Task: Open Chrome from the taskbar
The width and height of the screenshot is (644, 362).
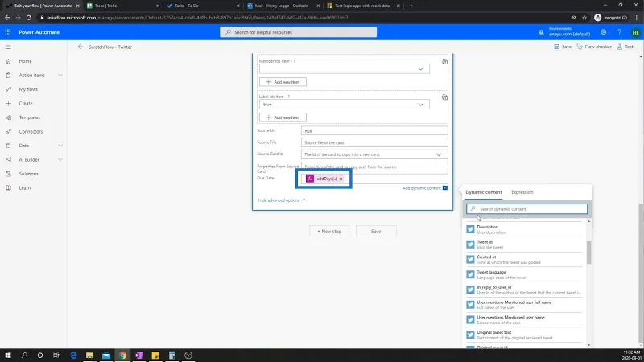Action: 123,356
